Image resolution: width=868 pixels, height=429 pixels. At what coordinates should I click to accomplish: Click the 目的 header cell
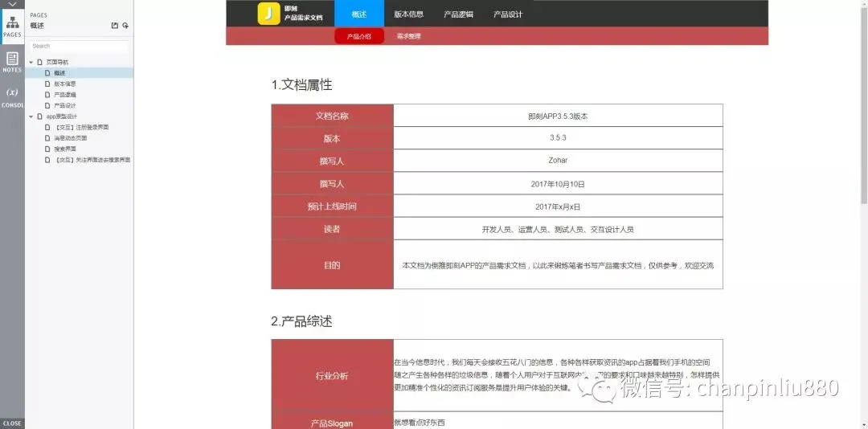[x=332, y=264]
